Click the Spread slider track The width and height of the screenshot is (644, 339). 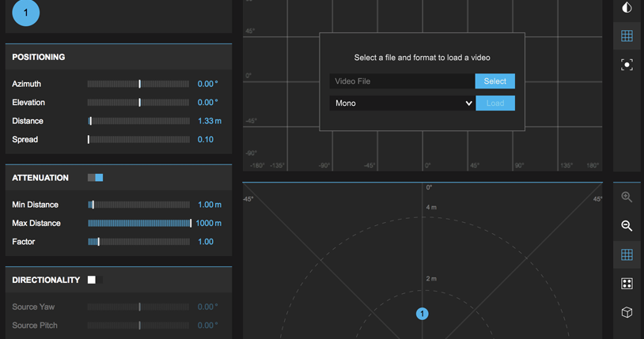pyautogui.click(x=139, y=140)
